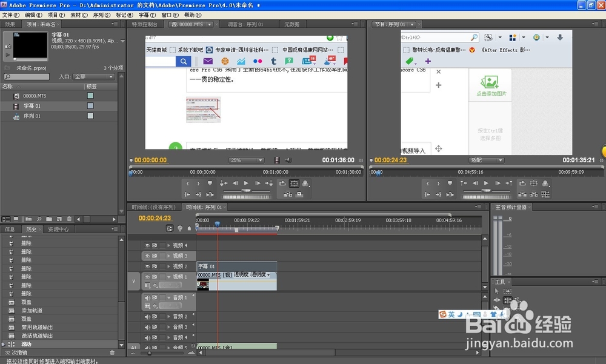Mute the 音频 3 track speaker icon
This screenshot has height=364, width=606.
click(147, 327)
